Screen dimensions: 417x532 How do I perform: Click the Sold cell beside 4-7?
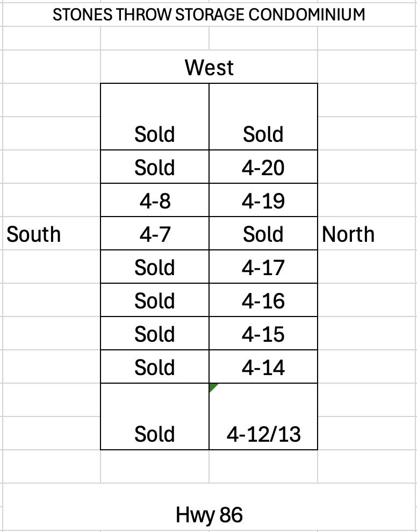[x=263, y=234]
